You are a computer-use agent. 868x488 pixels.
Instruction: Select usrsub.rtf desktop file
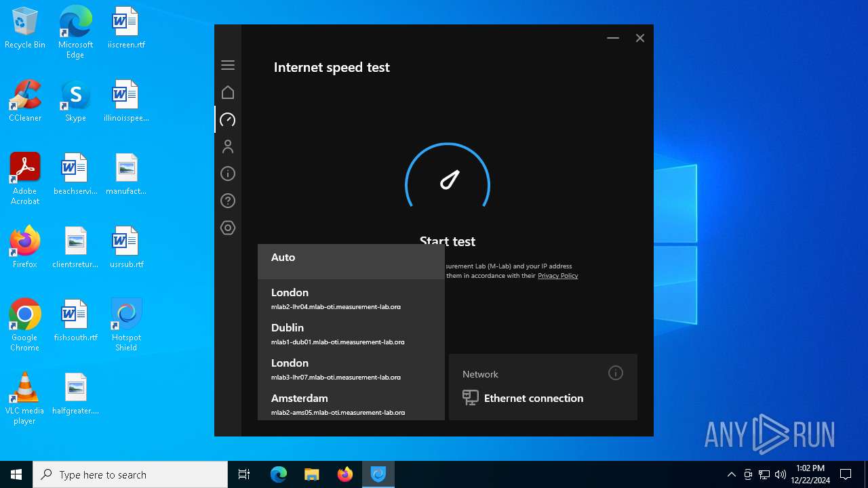[x=126, y=248]
